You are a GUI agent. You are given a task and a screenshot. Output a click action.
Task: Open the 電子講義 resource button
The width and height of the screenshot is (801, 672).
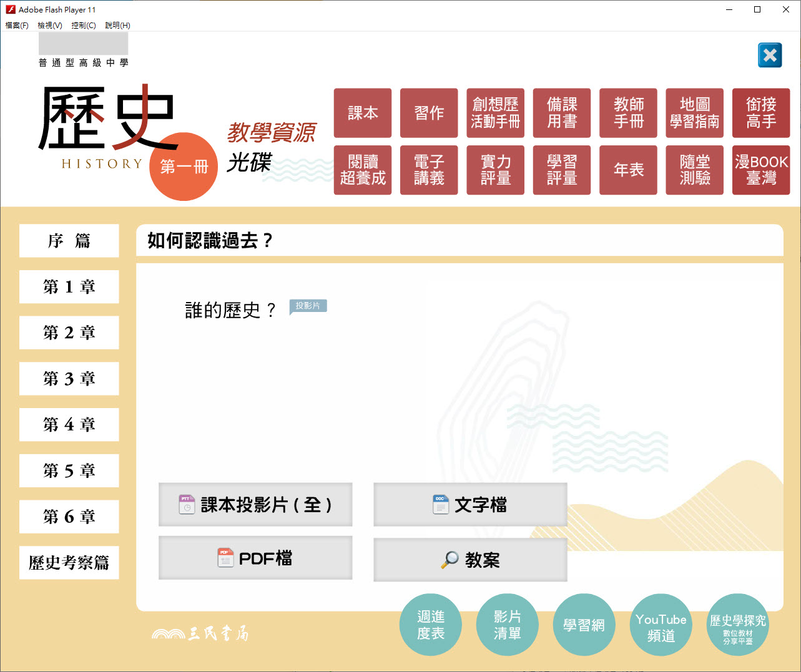tap(429, 170)
